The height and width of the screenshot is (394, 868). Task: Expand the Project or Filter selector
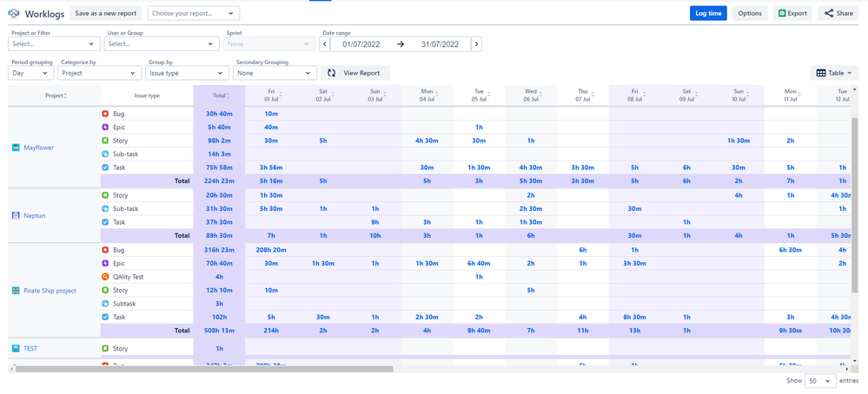(54, 44)
